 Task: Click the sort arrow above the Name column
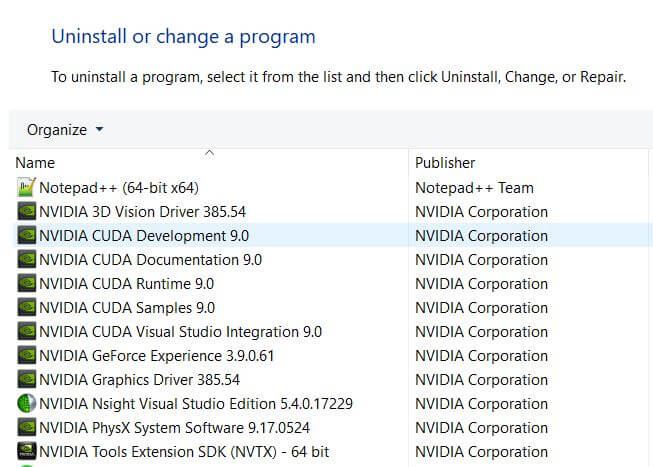[209, 153]
